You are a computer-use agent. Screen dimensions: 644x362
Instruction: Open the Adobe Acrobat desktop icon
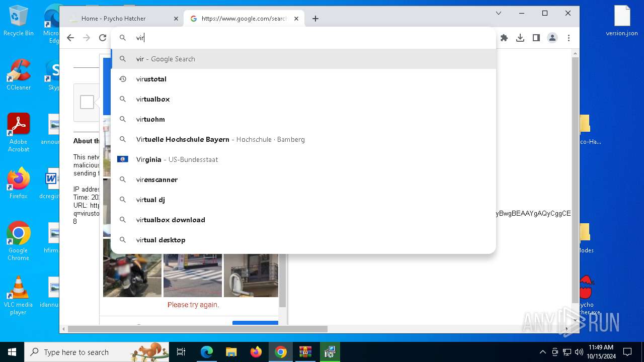pyautogui.click(x=19, y=133)
